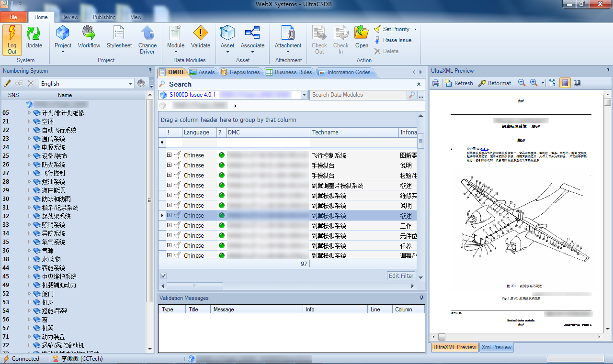Click Set Priority
613x364 pixels.
click(396, 29)
